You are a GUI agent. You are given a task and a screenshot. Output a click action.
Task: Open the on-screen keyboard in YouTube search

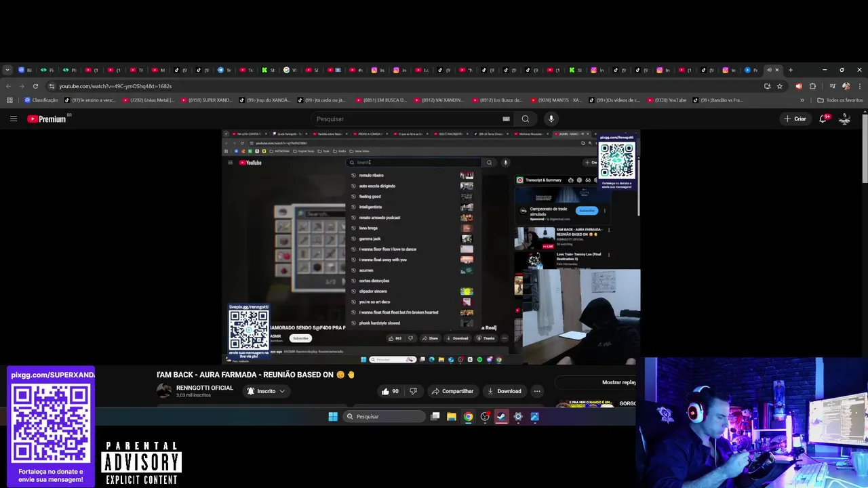[x=506, y=119]
